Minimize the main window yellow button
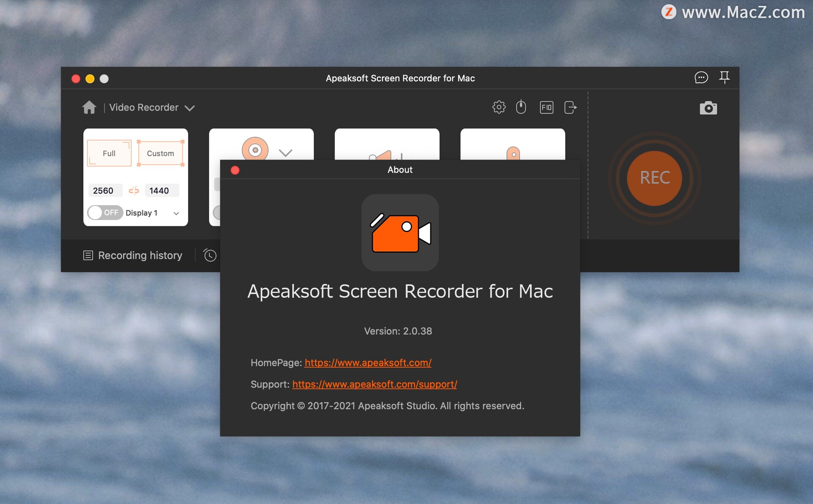The height and width of the screenshot is (504, 813). 90,79
